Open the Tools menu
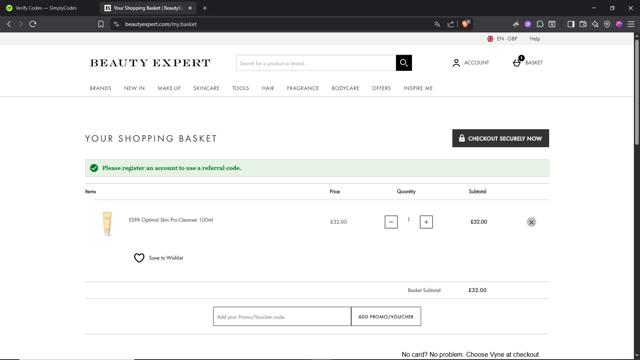640x360 pixels. [240, 88]
